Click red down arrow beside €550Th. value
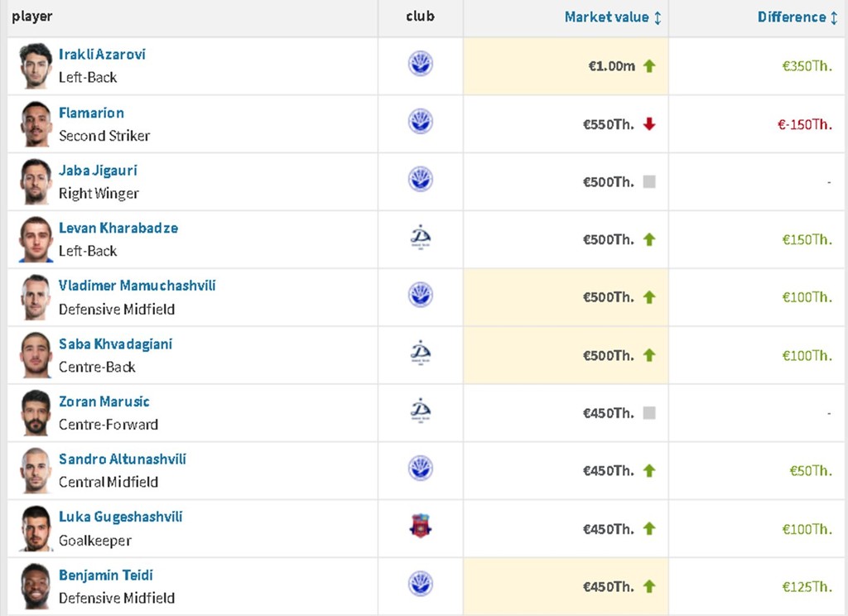848x616 pixels. [649, 124]
